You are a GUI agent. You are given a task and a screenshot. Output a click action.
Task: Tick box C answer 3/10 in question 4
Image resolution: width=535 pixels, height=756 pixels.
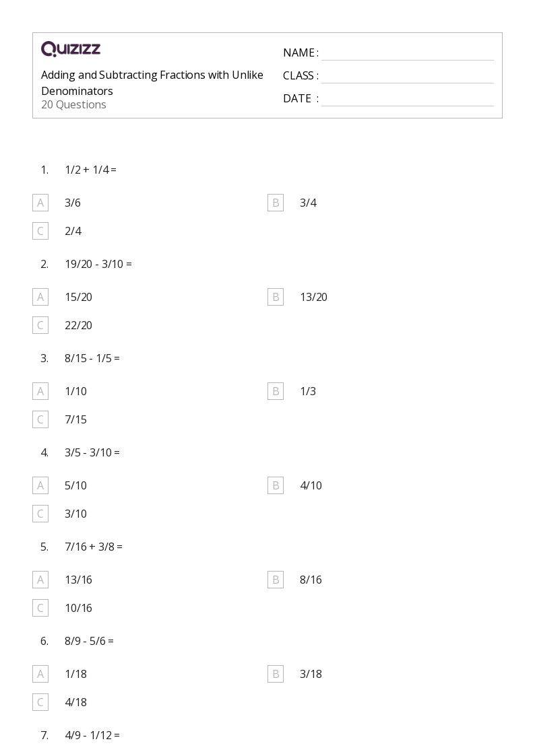40,514
